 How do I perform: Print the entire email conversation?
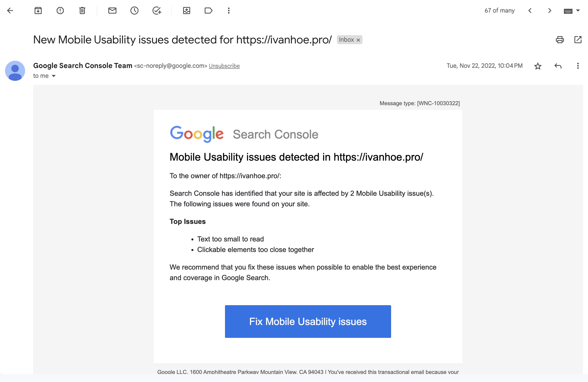(560, 40)
